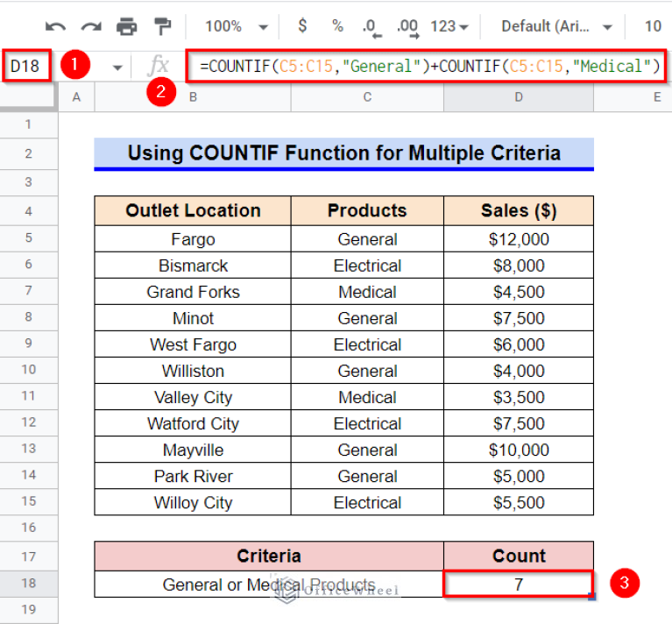Click 'General' in the Park River row
Viewport: 672px width, 624px height.
point(367,476)
